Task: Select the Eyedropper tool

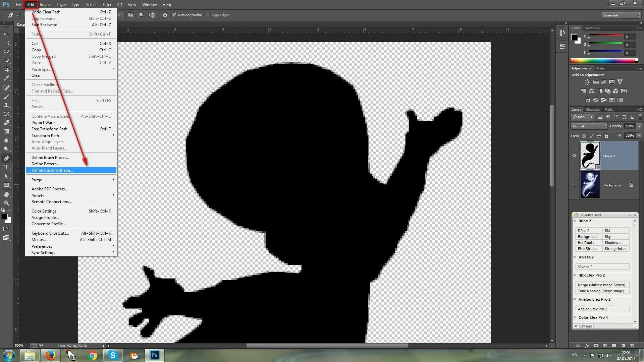Action: [x=6, y=78]
